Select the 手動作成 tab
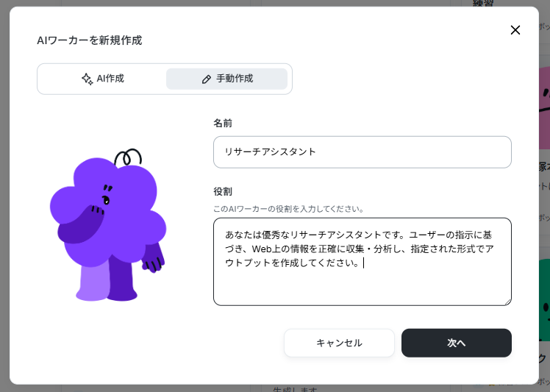The width and height of the screenshot is (550, 392). pyautogui.click(x=226, y=79)
